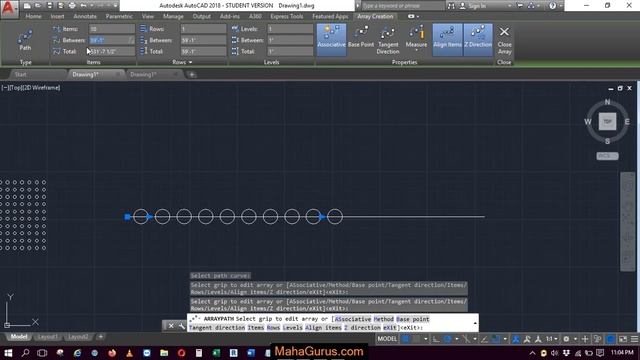Close the command line with X icon

[x=171, y=326]
